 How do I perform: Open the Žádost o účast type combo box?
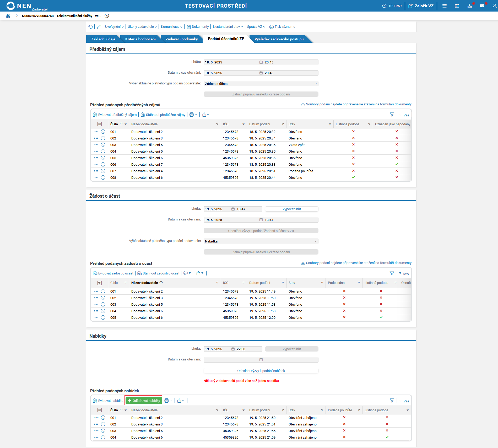click(x=261, y=84)
